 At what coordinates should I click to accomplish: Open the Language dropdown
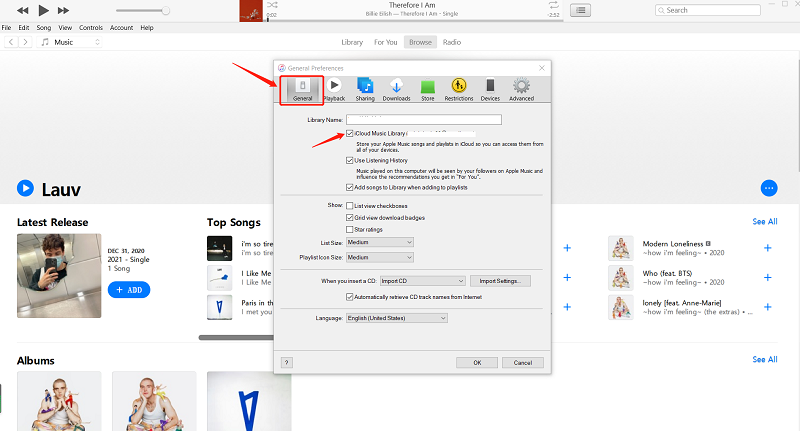[x=396, y=318]
